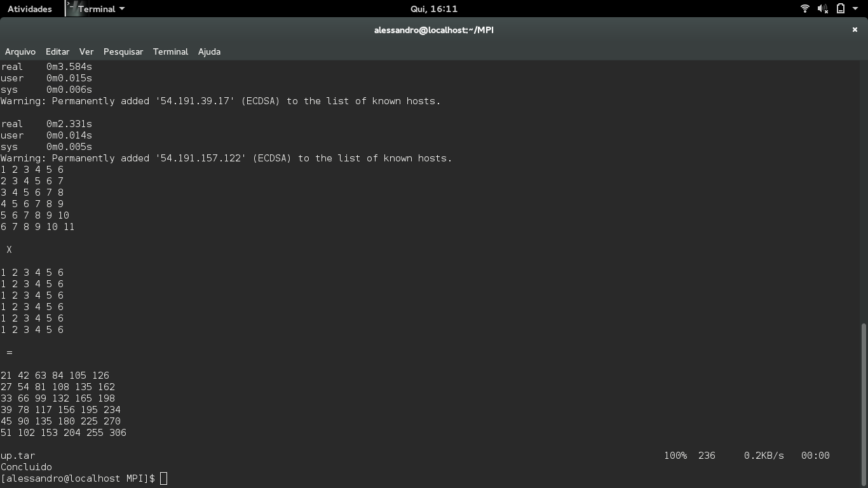Click the line 'sys 0m0.005s'

pos(46,147)
